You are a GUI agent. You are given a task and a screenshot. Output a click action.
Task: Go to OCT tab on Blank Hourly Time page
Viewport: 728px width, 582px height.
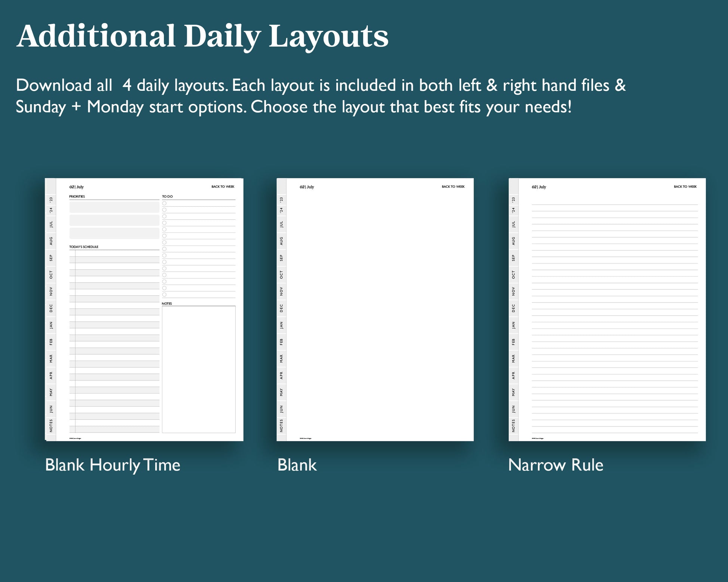[x=51, y=275]
